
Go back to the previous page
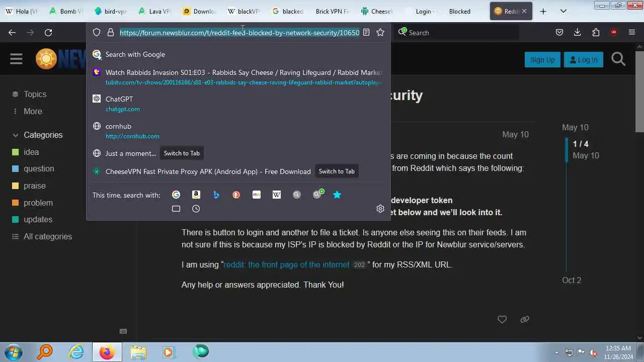tap(12, 32)
